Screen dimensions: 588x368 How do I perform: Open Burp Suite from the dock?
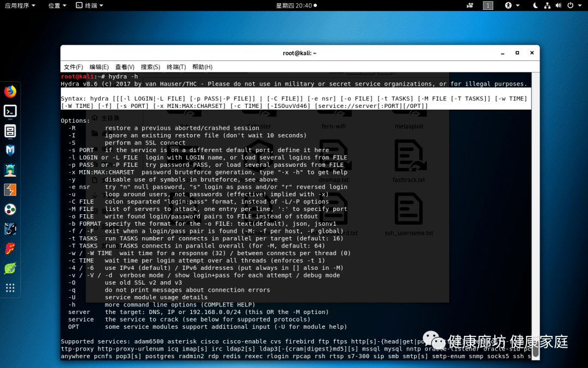point(10,190)
